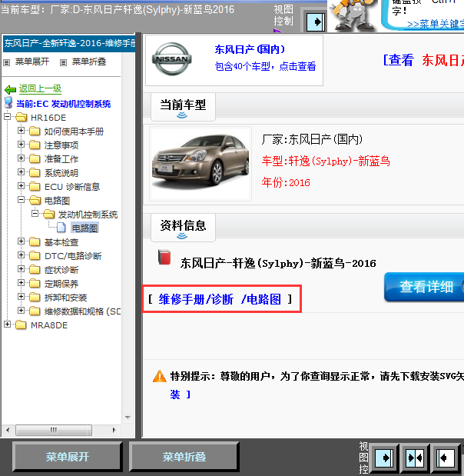Click the open 电路图 folder icon
464x476 pixels.
(x=35, y=201)
